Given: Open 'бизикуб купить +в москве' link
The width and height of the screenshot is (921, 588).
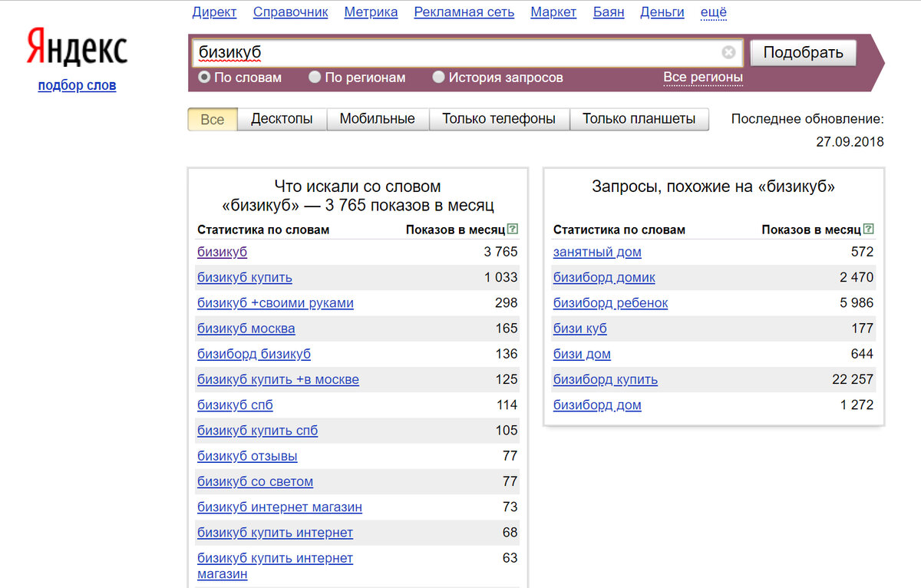Looking at the screenshot, I should (x=278, y=379).
